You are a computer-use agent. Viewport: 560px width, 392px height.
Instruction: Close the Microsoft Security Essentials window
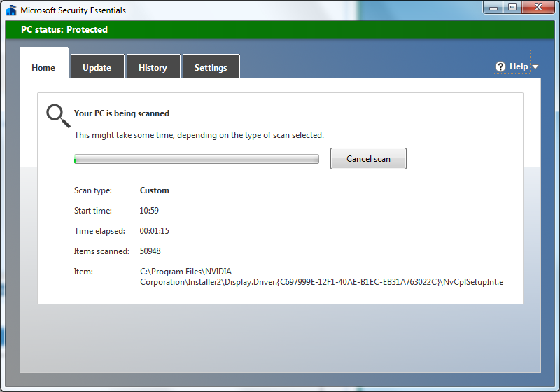tap(538, 8)
